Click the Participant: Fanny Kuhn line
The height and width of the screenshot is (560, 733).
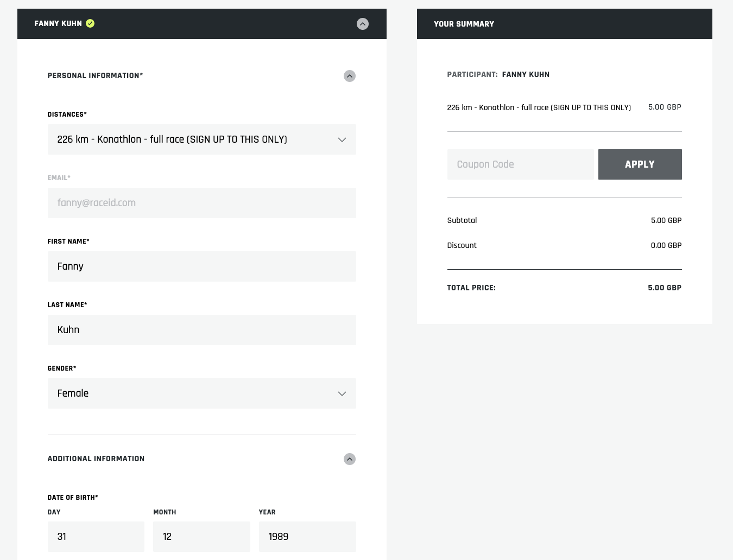click(498, 74)
